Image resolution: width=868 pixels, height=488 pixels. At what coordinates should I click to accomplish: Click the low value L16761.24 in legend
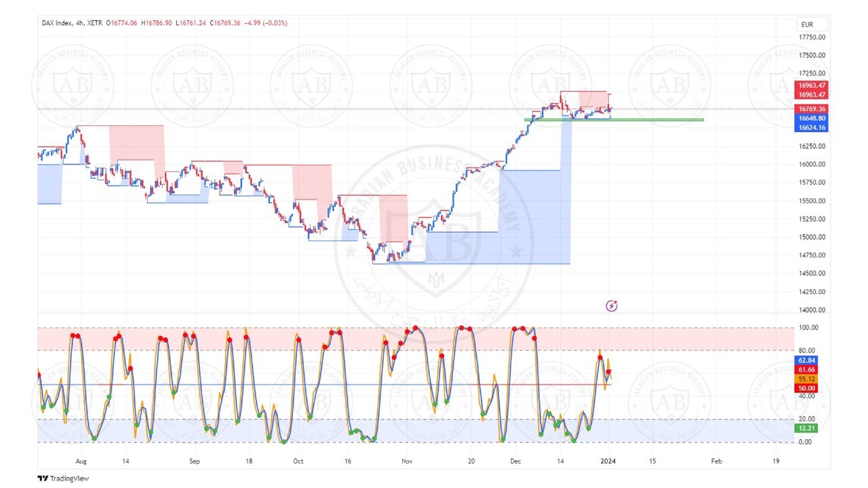pyautogui.click(x=191, y=23)
